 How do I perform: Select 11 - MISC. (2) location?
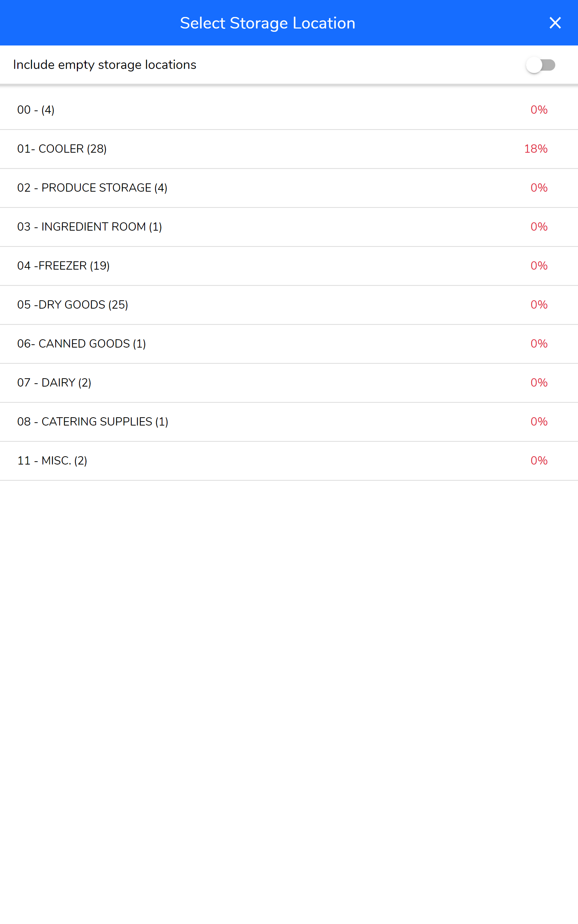(x=52, y=461)
